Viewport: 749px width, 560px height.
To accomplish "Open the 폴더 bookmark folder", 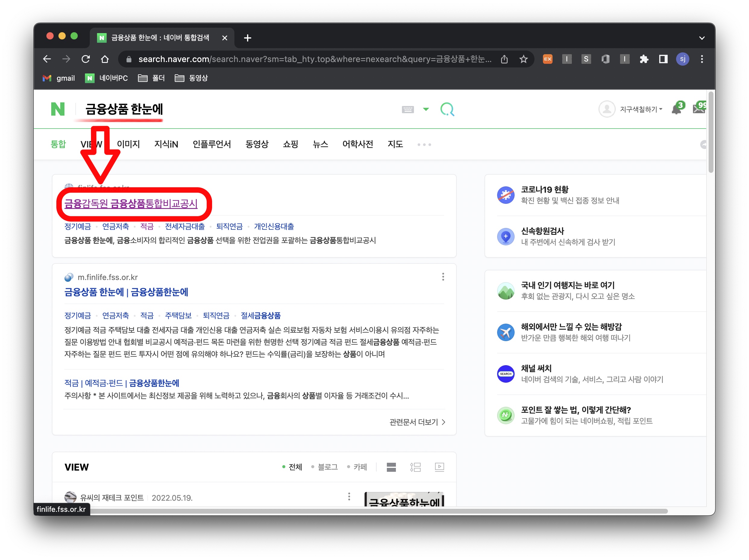I will 151,78.
